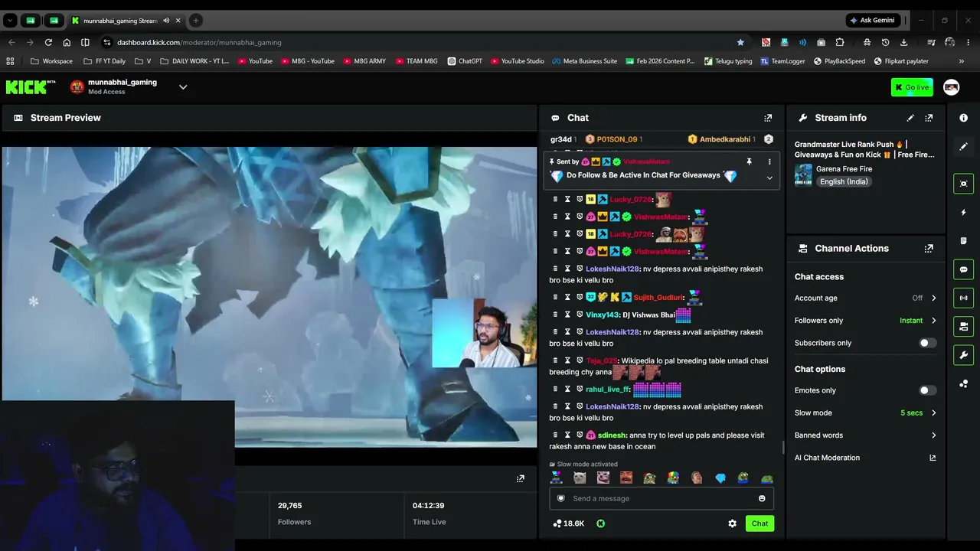Click the '04:12:39' time live value

[x=429, y=506]
